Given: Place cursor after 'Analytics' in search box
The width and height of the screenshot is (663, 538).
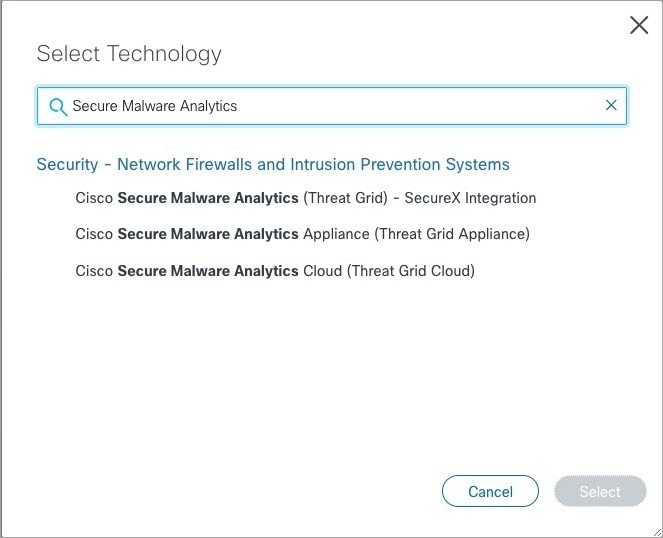Looking at the screenshot, I should (x=238, y=106).
